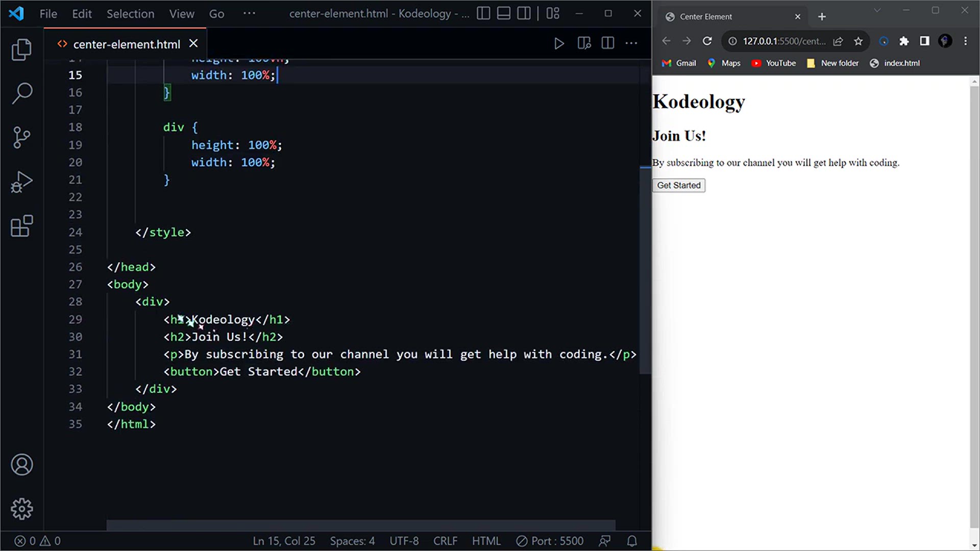Open the Accounts menu icon
The image size is (980, 551).
[21, 465]
